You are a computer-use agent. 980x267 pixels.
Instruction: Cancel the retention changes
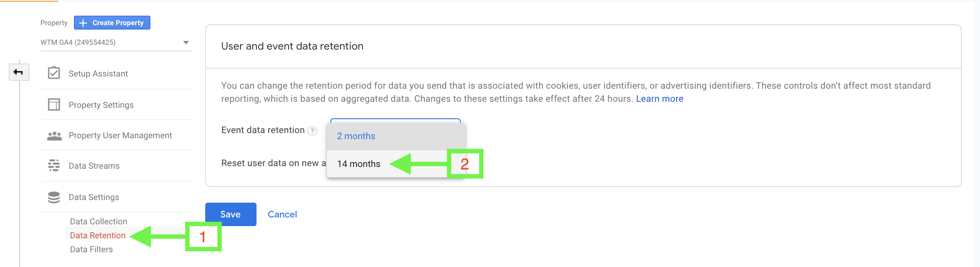[x=282, y=214]
